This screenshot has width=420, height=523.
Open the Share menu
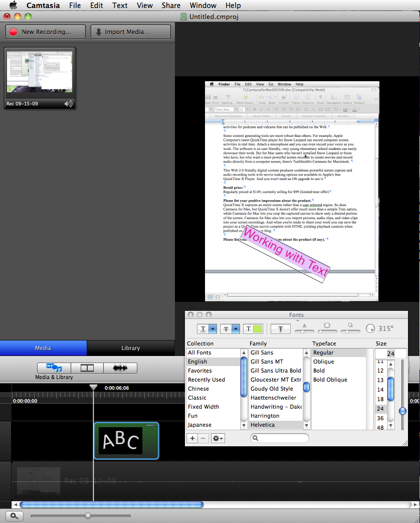pyautogui.click(x=171, y=6)
